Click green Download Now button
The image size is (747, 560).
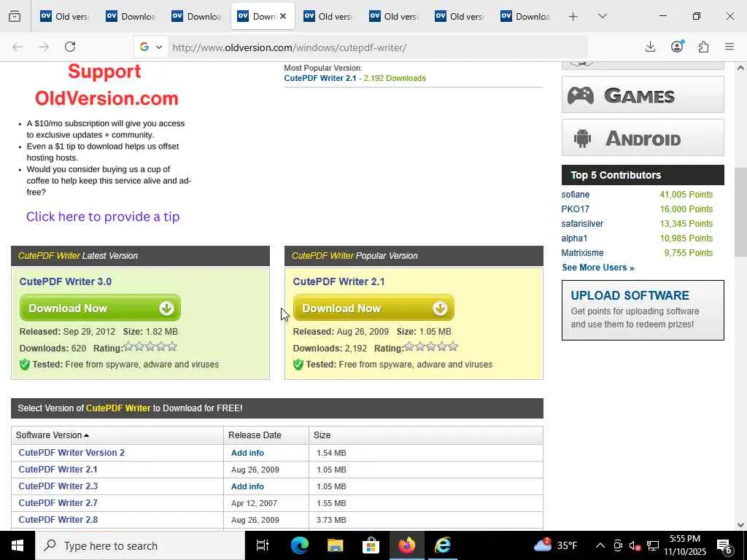coord(100,308)
